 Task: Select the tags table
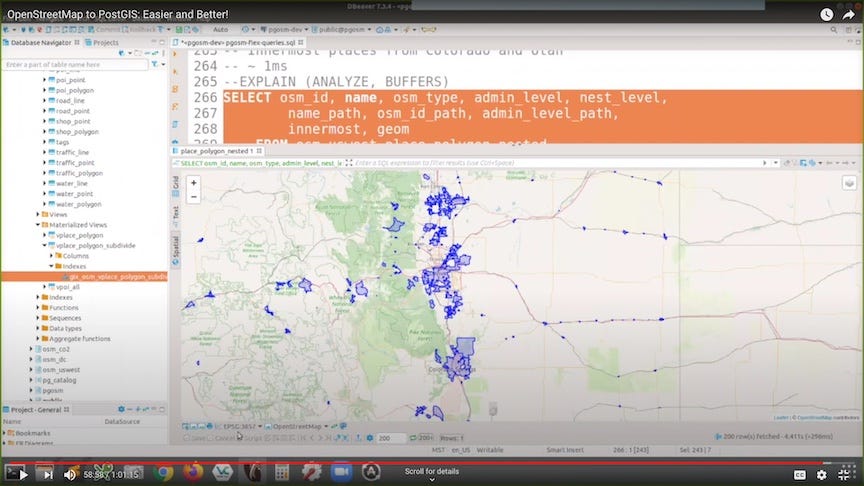(x=62, y=142)
